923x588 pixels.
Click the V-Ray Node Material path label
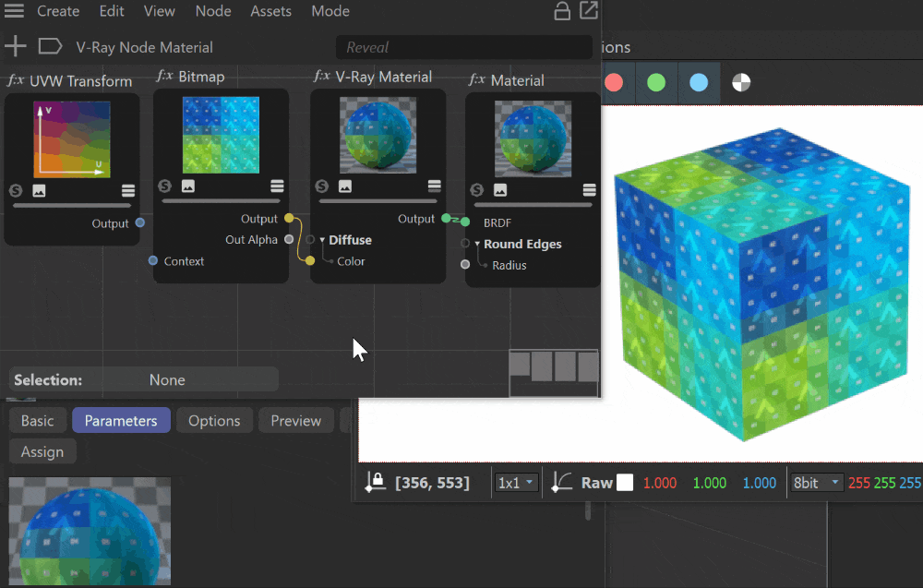(x=144, y=47)
